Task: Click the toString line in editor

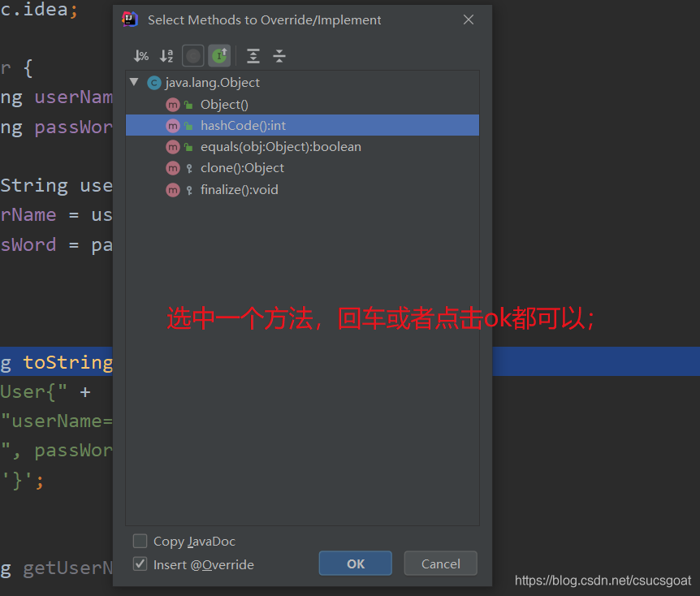Action: click(56, 361)
